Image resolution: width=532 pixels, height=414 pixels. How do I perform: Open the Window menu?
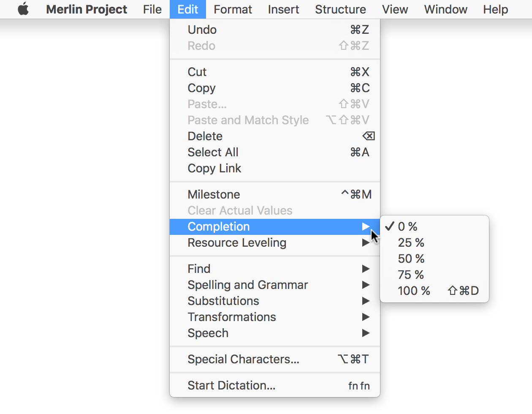click(446, 9)
